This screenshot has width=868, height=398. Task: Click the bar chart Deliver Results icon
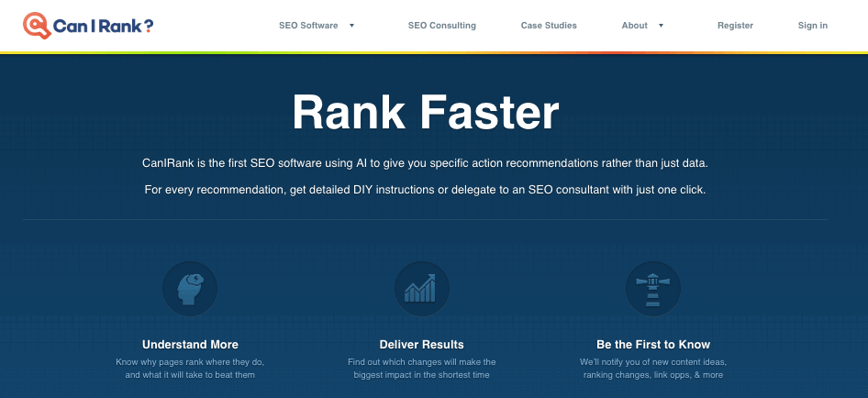(x=421, y=288)
